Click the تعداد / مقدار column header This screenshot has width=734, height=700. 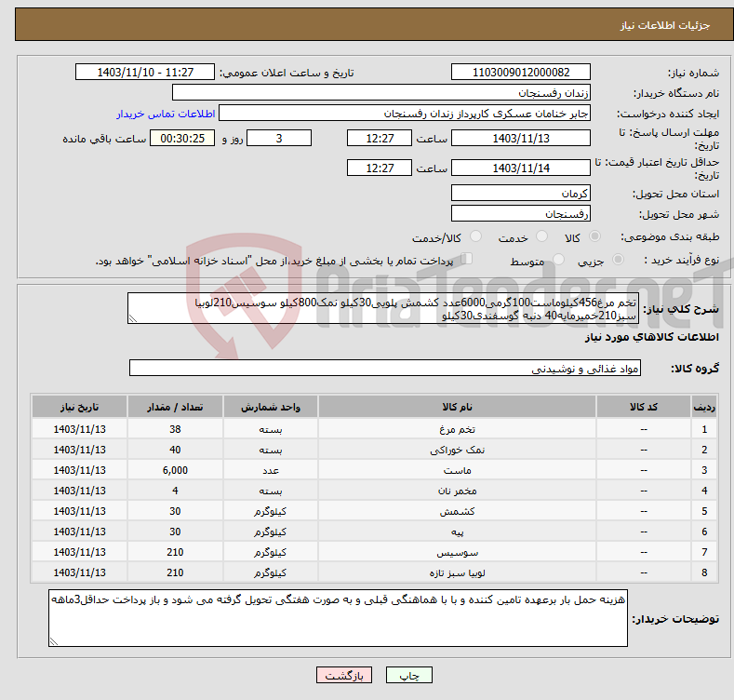175,407
